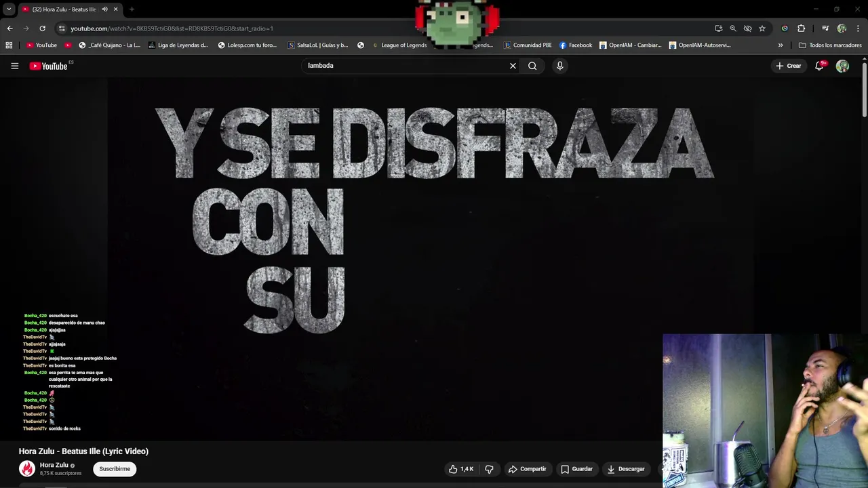Viewport: 868px width, 488px height.
Task: Open the Facebook bookmark
Action: pyautogui.click(x=576, y=45)
